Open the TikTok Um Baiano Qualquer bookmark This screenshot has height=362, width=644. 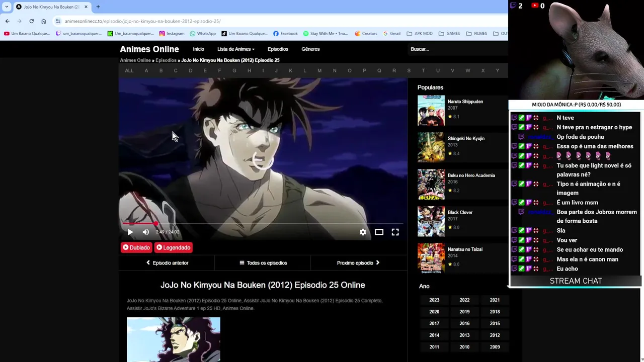(x=245, y=34)
